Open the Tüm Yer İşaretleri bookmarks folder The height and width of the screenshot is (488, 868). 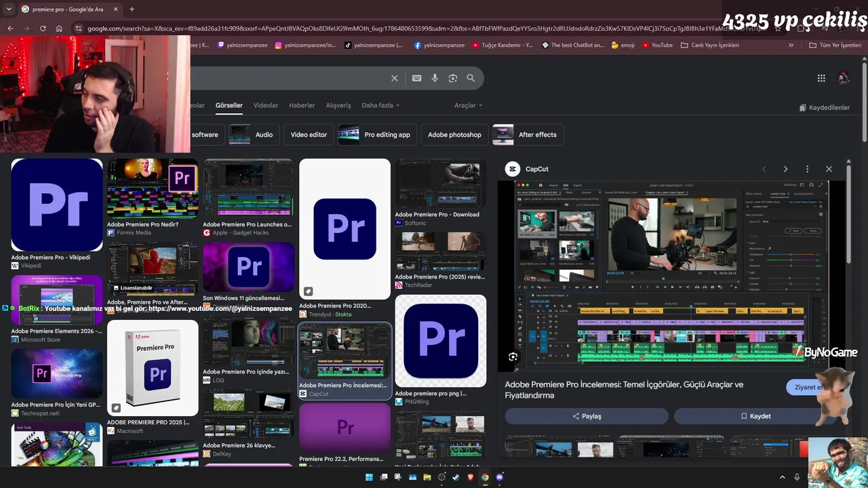(x=835, y=45)
